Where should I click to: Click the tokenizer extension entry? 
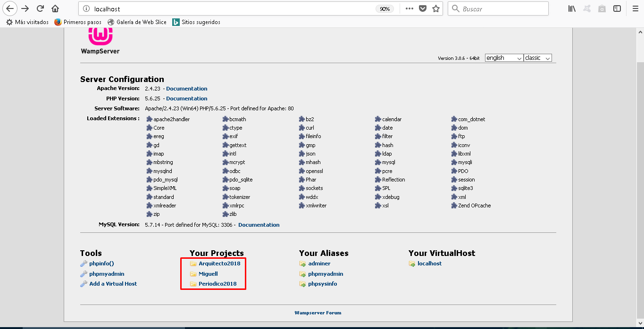[236, 197]
